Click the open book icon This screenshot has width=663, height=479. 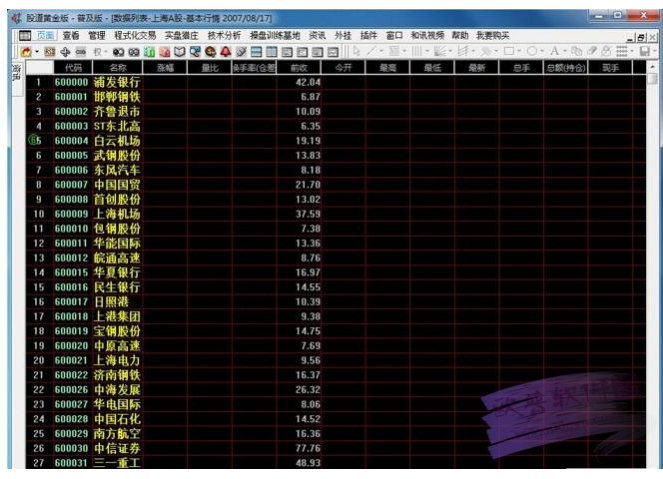click(180, 52)
